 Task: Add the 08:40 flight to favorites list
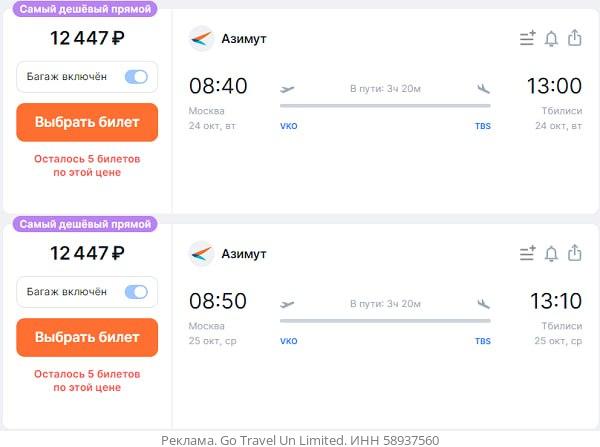(527, 39)
